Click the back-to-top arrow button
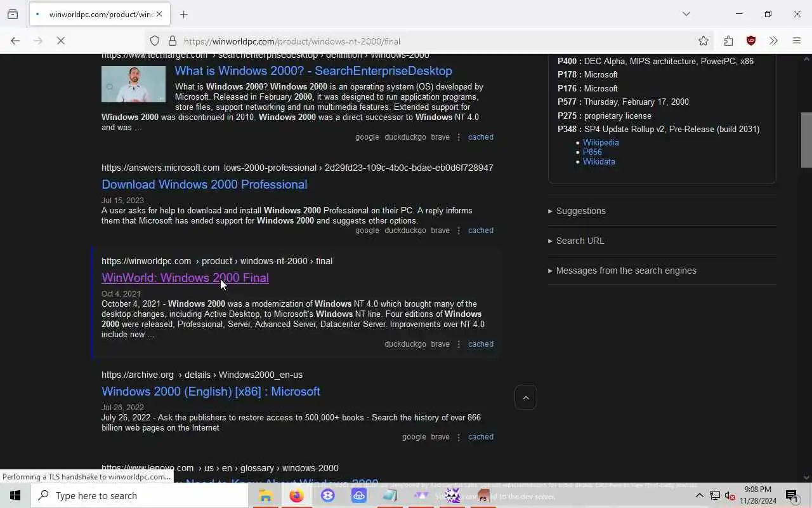The image size is (812, 508). click(x=526, y=398)
